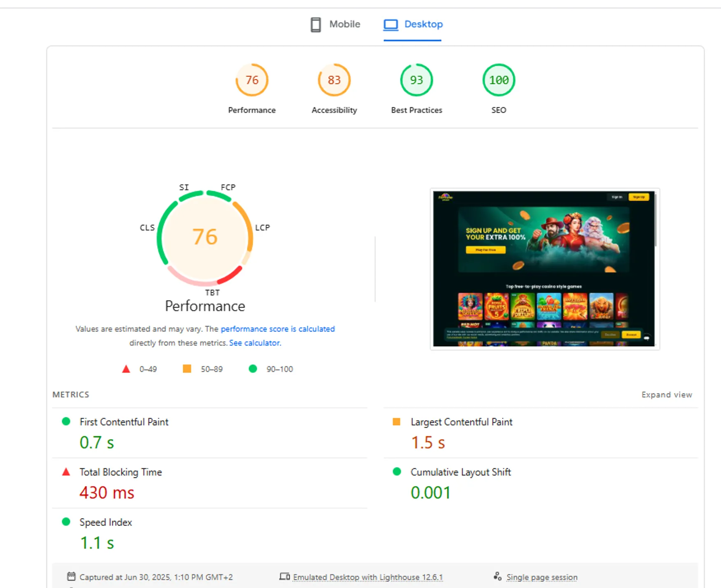Image resolution: width=721 pixels, height=588 pixels.
Task: Select the Desktop tab
Action: click(x=413, y=24)
